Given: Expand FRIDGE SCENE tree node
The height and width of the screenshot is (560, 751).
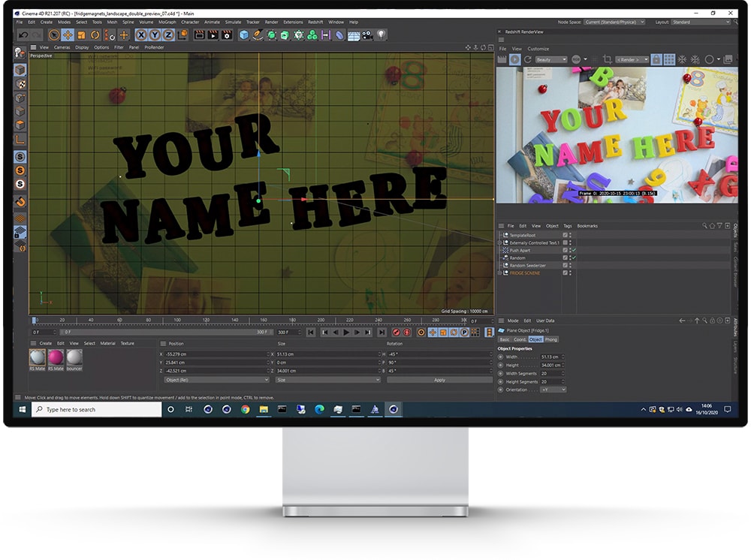Looking at the screenshot, I should click(x=499, y=272).
